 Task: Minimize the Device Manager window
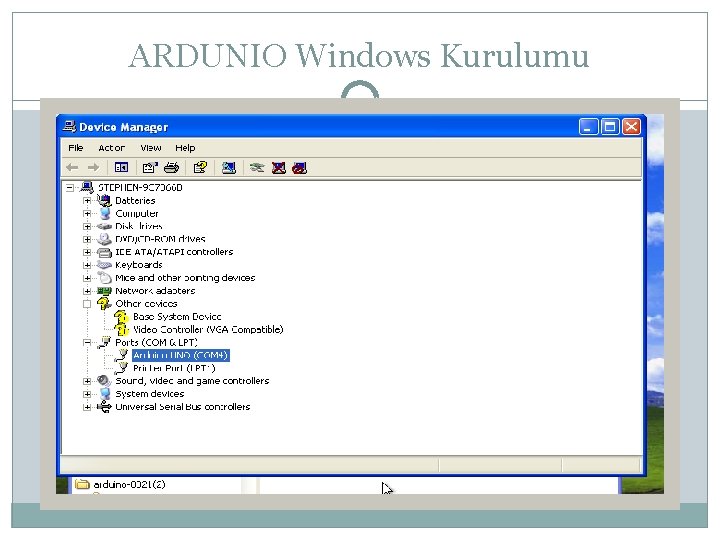[x=588, y=126]
